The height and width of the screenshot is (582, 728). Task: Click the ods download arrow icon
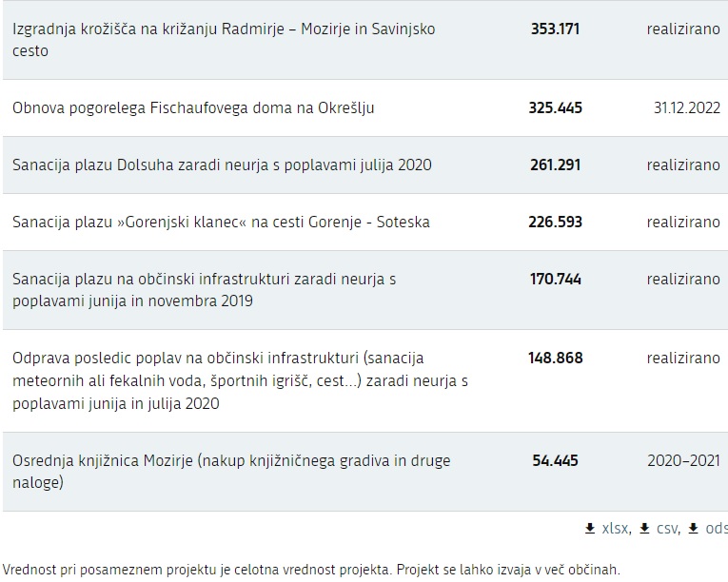coord(693,528)
